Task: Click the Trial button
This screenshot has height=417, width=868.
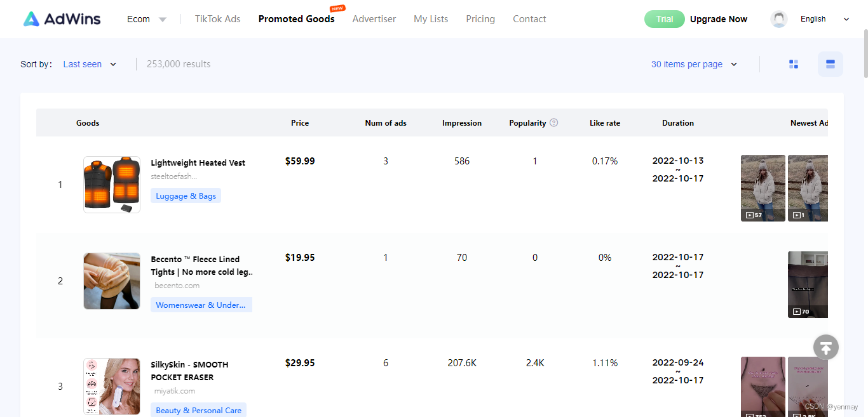Action: coord(665,19)
